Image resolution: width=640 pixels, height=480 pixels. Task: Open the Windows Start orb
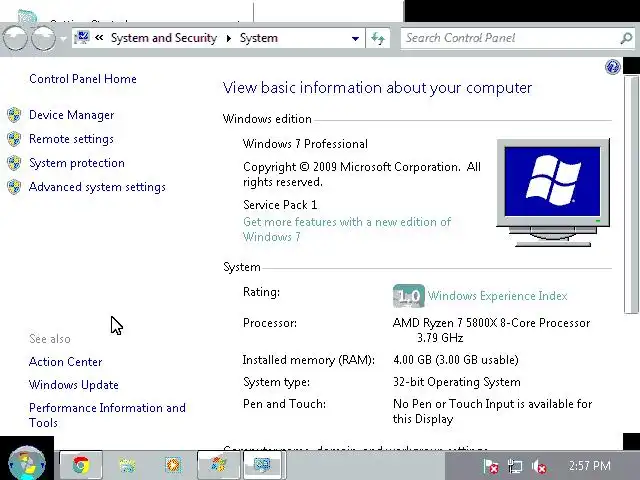27,463
